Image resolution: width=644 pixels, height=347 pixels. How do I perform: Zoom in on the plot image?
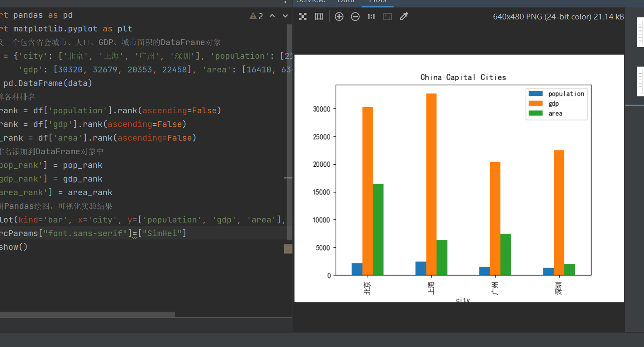[x=339, y=17]
